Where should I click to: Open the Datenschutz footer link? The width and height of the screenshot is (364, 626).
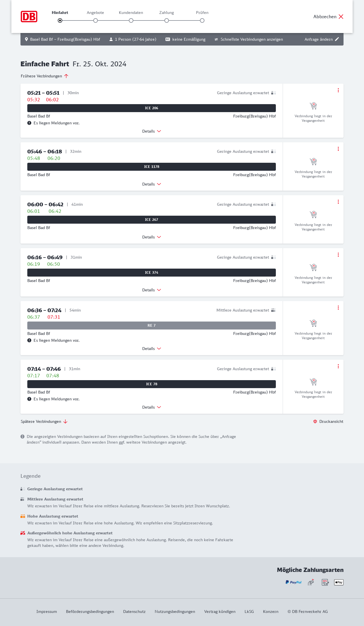tap(134, 611)
